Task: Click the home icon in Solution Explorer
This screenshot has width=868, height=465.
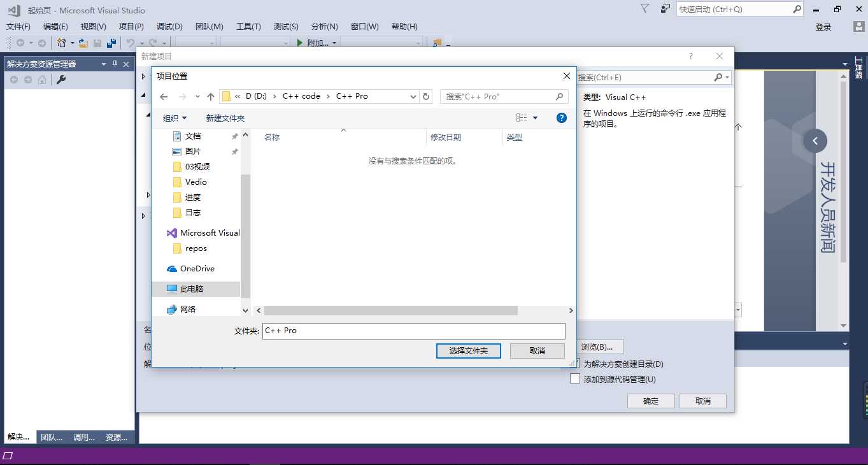Action: [42, 80]
